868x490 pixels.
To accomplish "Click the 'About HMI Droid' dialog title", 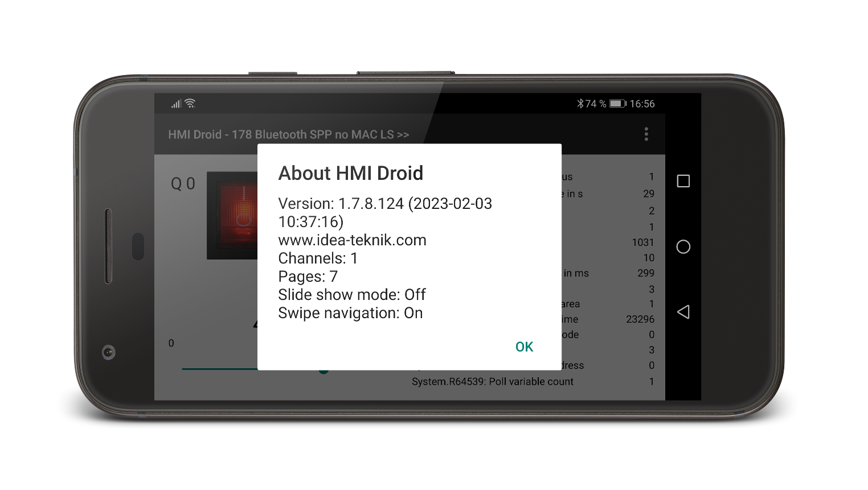I will pyautogui.click(x=351, y=173).
